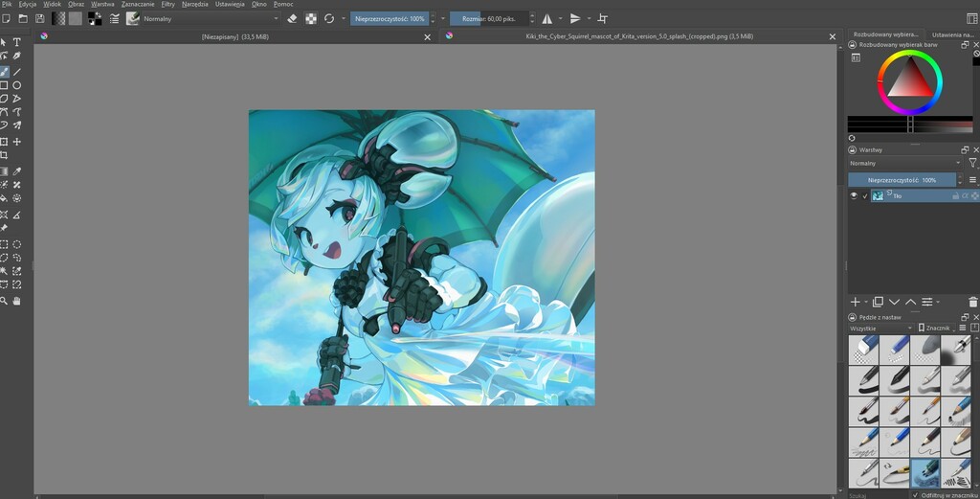980x499 pixels.
Task: Open Layers panel options menu next to opacity
Action: 972,180
